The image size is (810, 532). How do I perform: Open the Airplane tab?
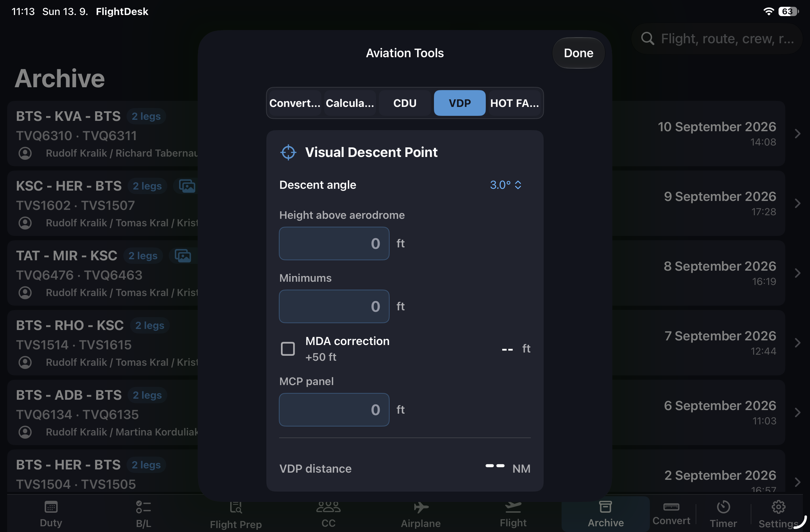[421, 515]
